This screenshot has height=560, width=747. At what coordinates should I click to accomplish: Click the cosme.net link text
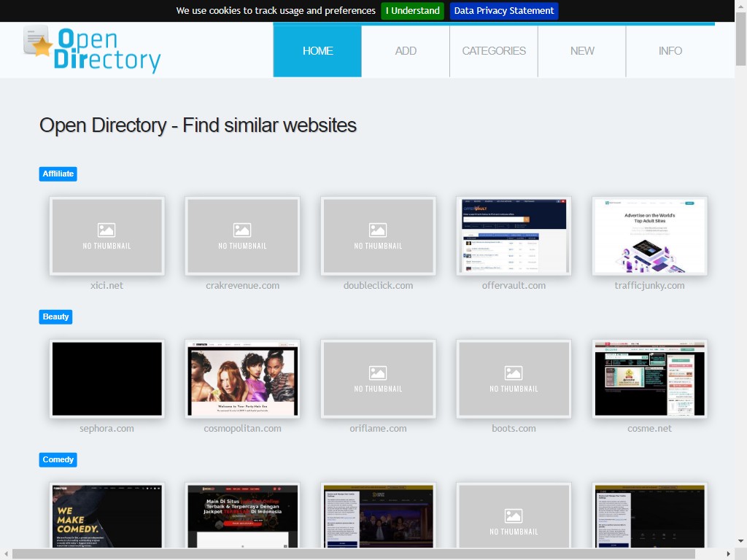649,428
